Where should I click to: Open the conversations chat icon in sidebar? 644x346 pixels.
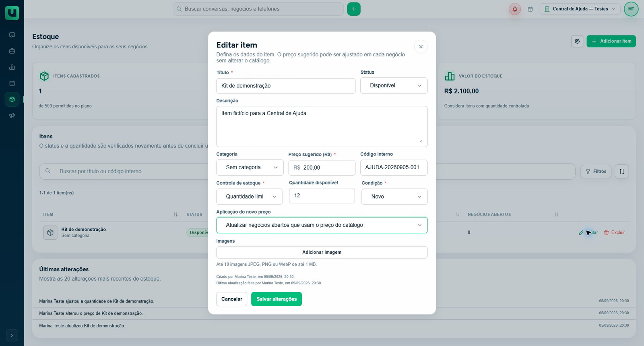coord(12,35)
